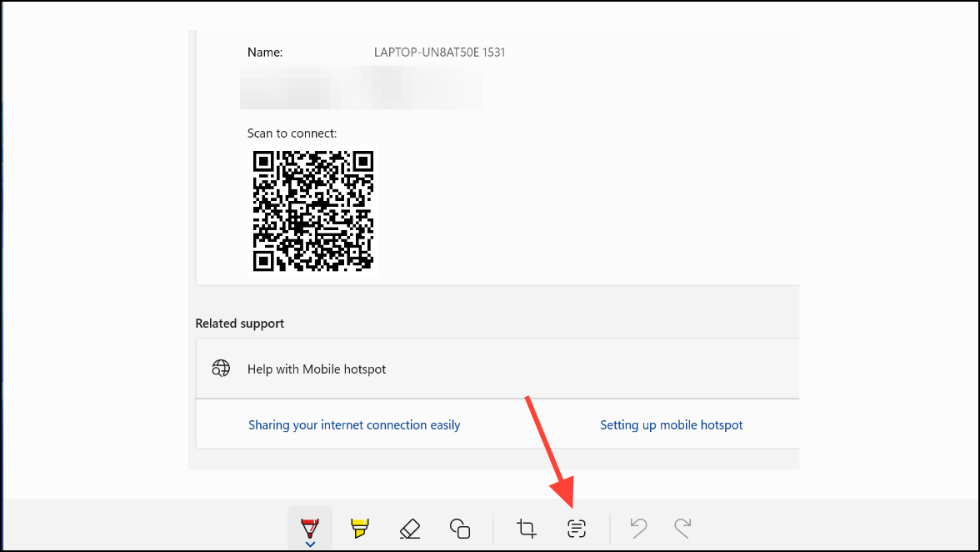Open Sharing your internet connection easily link
980x552 pixels.
pos(354,425)
